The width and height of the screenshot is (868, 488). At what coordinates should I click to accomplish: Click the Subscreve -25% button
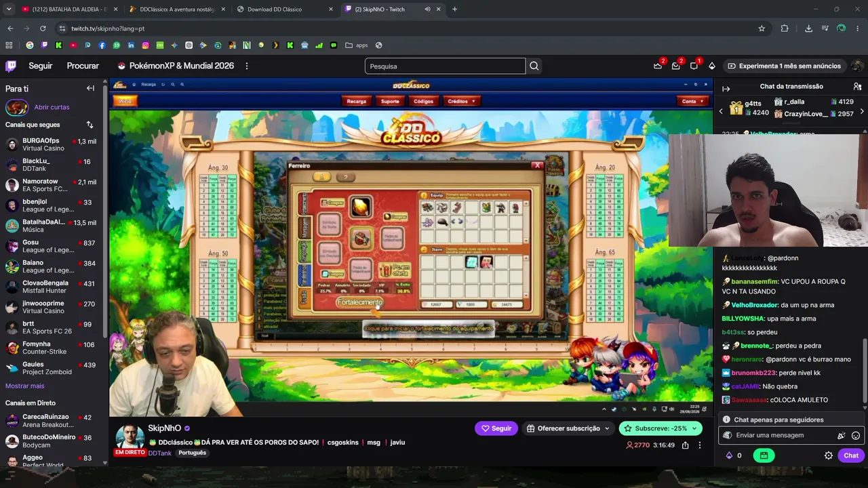tap(660, 428)
